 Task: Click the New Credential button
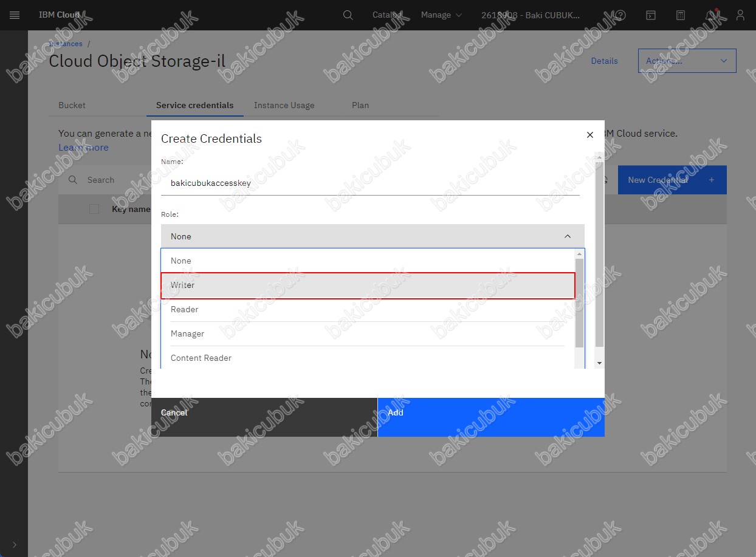coord(672,180)
